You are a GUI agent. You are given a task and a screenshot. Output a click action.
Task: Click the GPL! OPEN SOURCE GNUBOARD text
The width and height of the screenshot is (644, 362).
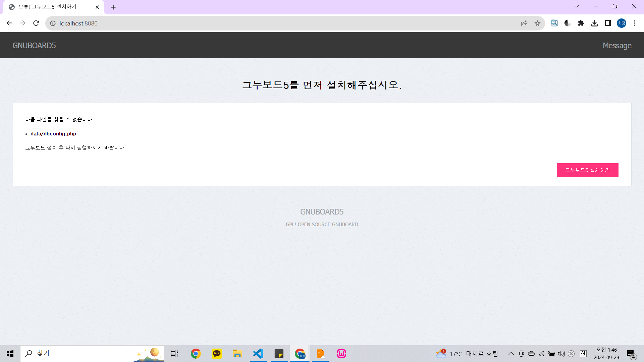click(322, 225)
